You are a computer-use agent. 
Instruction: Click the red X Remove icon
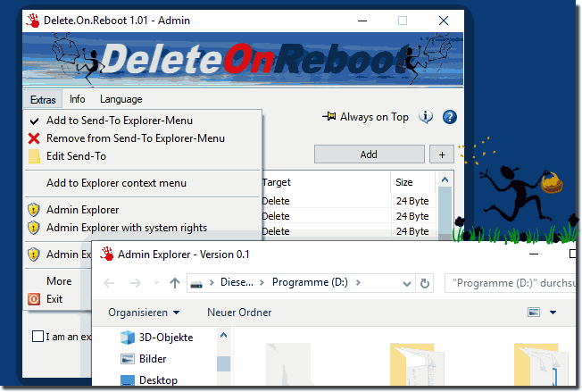pyautogui.click(x=34, y=138)
